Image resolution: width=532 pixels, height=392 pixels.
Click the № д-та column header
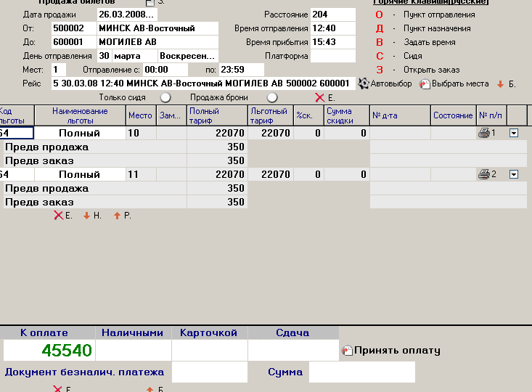point(400,115)
